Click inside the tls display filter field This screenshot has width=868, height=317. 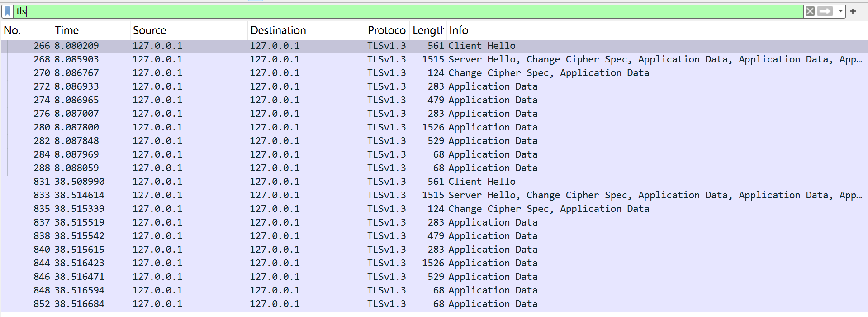[x=407, y=11]
